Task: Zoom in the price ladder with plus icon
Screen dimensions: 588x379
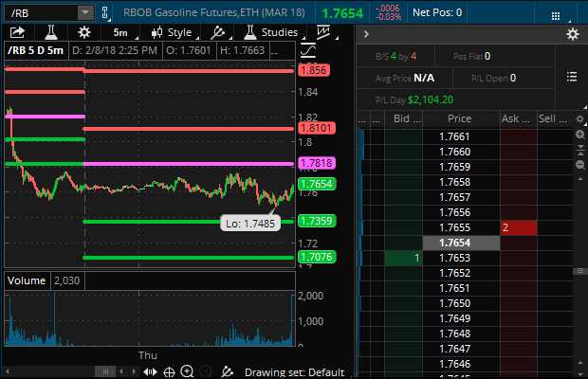Action: [x=580, y=135]
